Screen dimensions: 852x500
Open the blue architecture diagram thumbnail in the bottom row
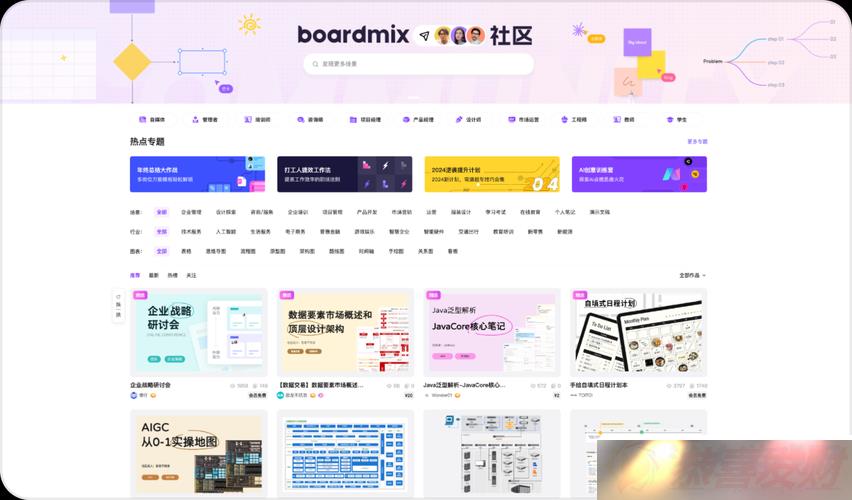pyautogui.click(x=346, y=454)
